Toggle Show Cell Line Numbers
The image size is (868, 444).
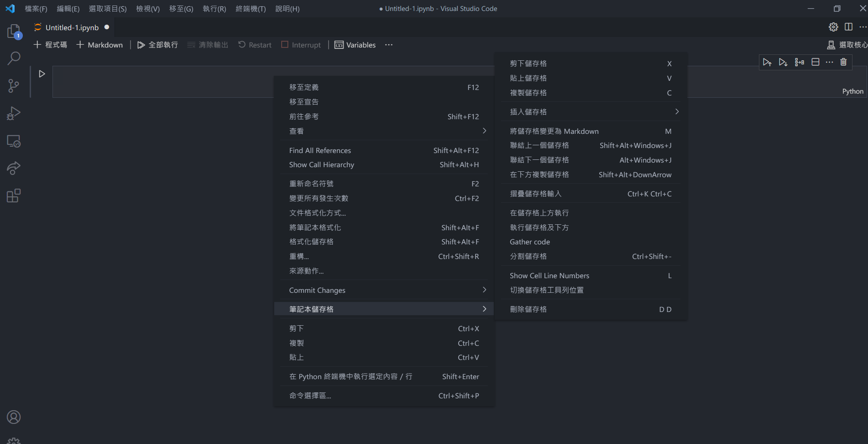[x=591, y=275]
